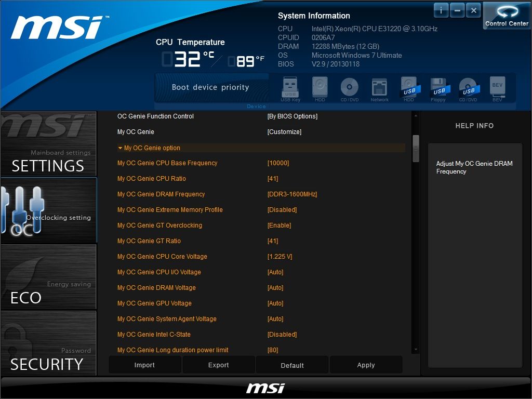532x399 pixels.
Task: Change the CPU I/O Voltage Auto value
Action: (275, 272)
